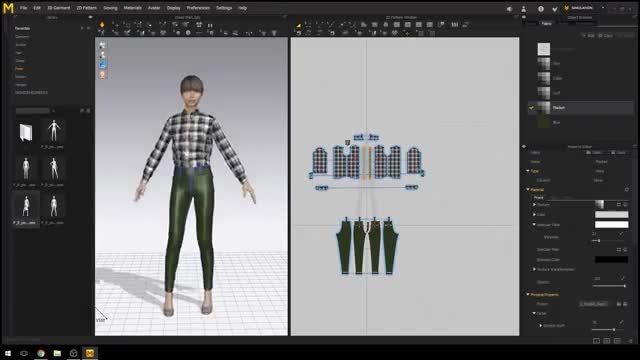Viewport: 640px width, 360px height.
Task: Open Chrome from the Windows taskbar
Action: pyautogui.click(x=41, y=353)
